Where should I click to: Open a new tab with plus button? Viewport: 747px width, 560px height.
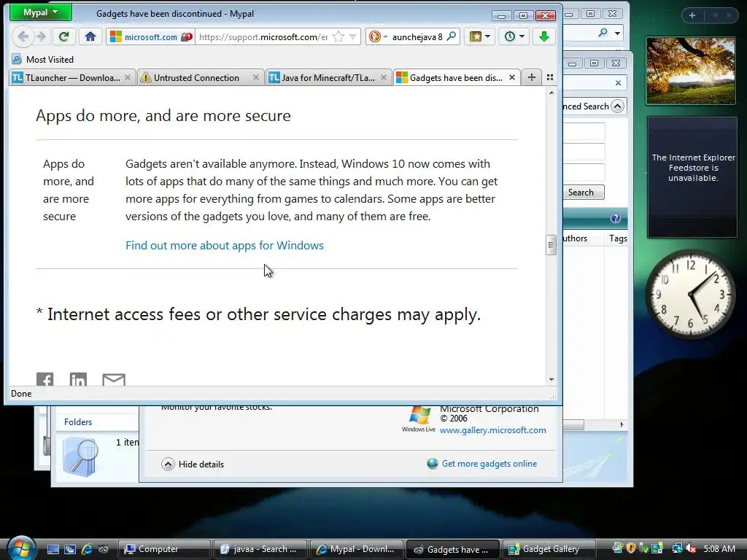tap(531, 77)
